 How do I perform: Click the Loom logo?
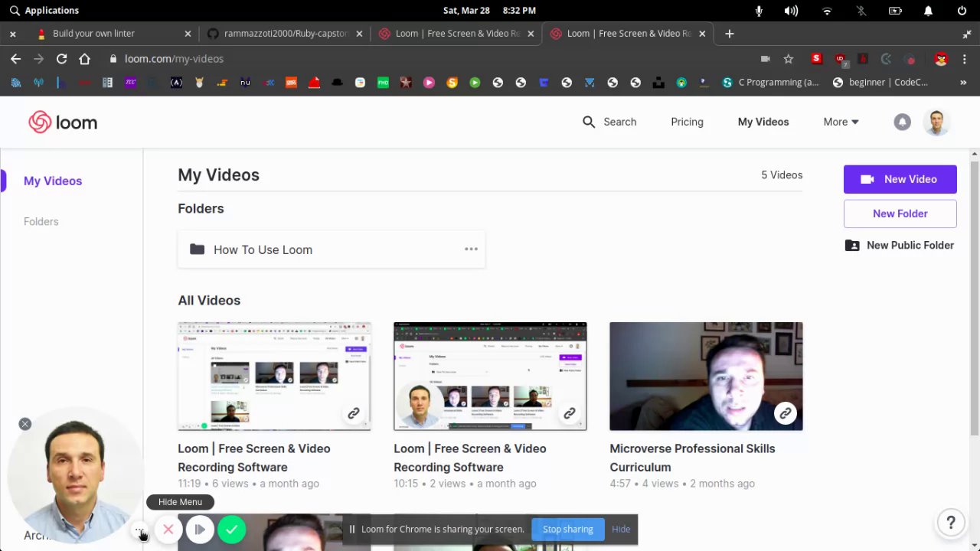coord(63,122)
